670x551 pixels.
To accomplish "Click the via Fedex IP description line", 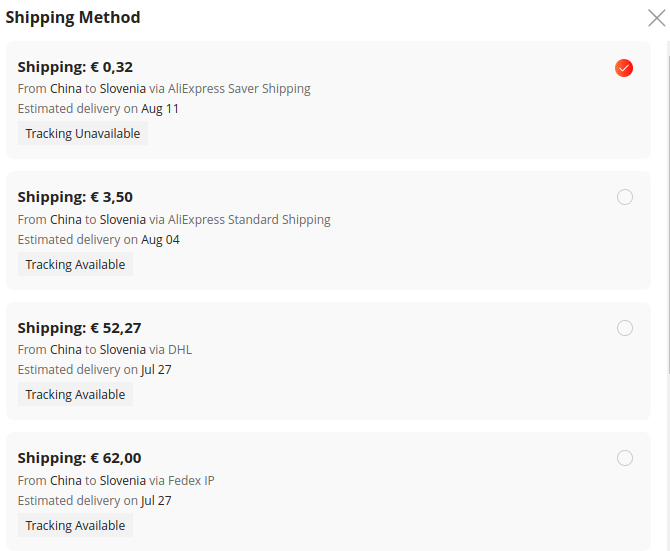I will 116,481.
